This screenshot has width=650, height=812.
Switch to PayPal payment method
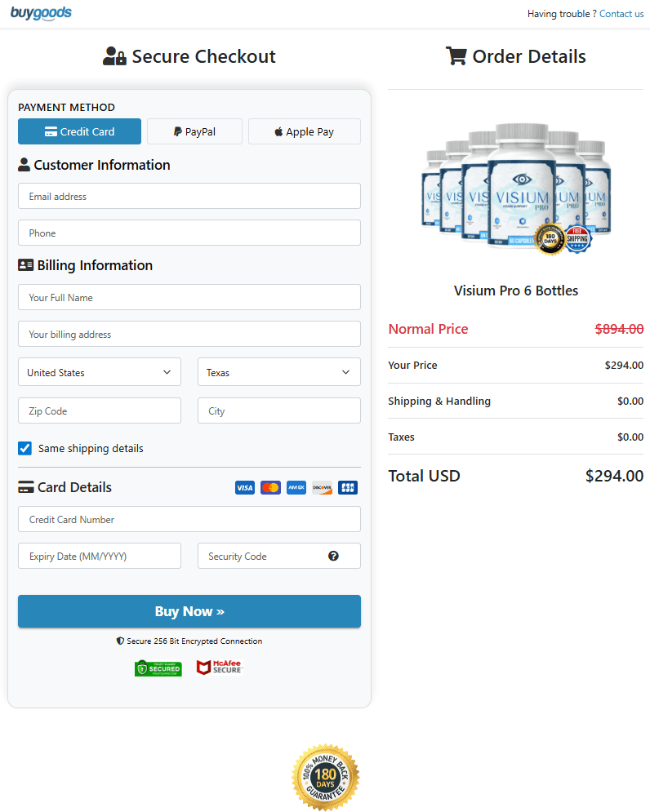tap(194, 131)
